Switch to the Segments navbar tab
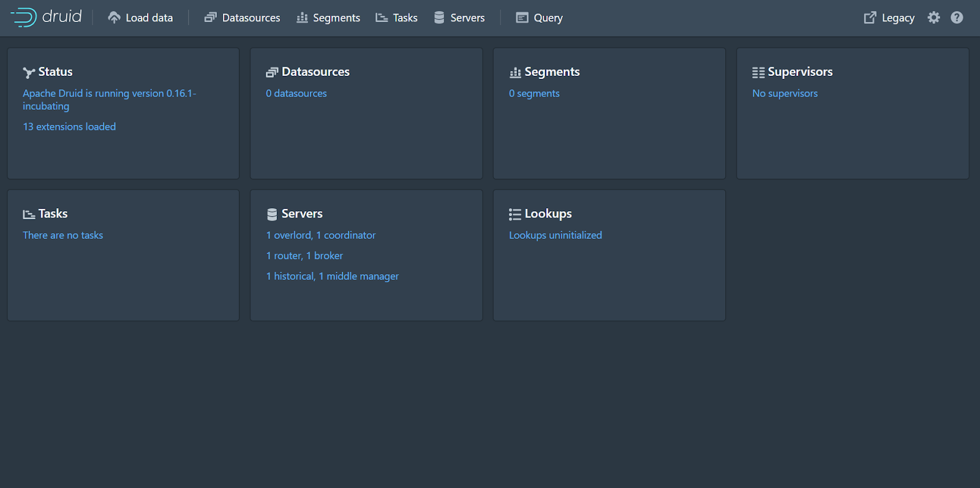This screenshot has height=488, width=980. (328, 18)
